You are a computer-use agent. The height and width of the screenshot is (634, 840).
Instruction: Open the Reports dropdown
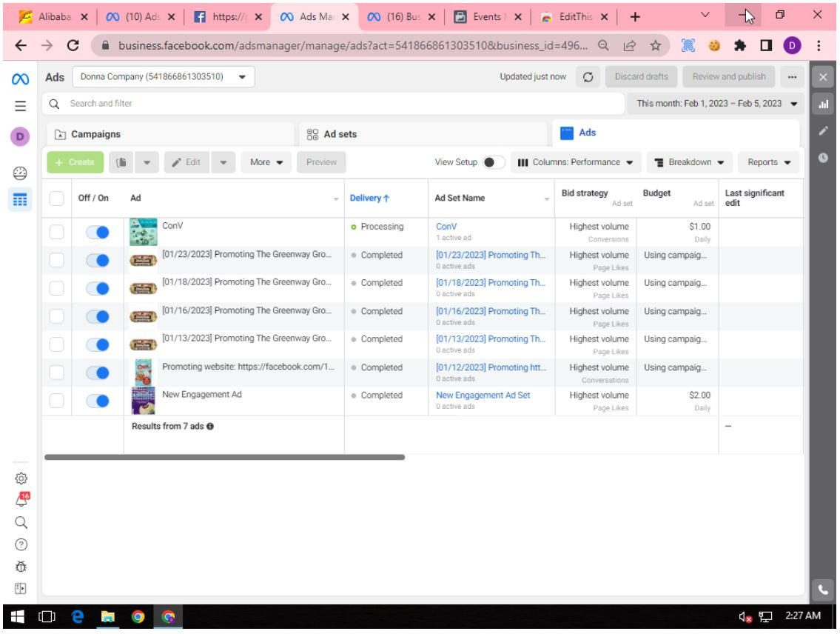coord(769,162)
